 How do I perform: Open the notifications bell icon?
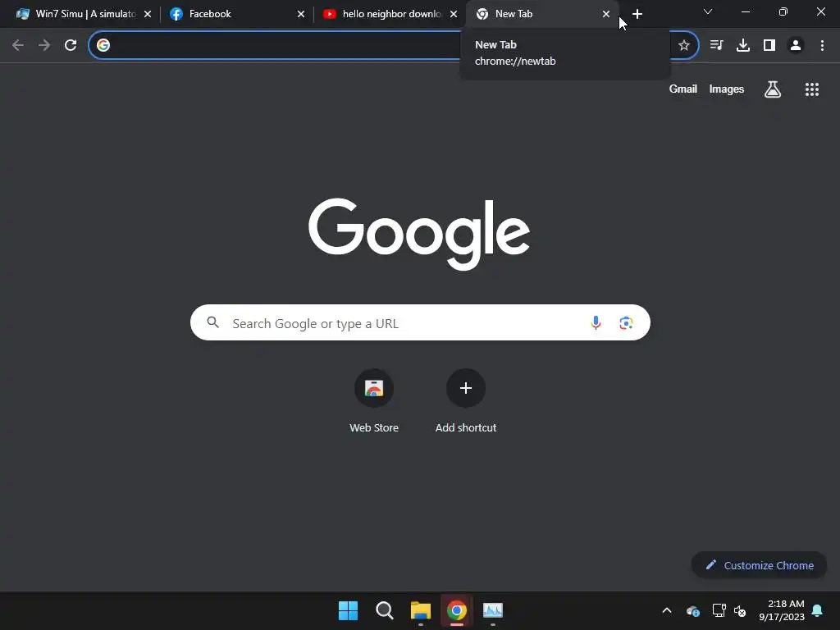pyautogui.click(x=818, y=610)
